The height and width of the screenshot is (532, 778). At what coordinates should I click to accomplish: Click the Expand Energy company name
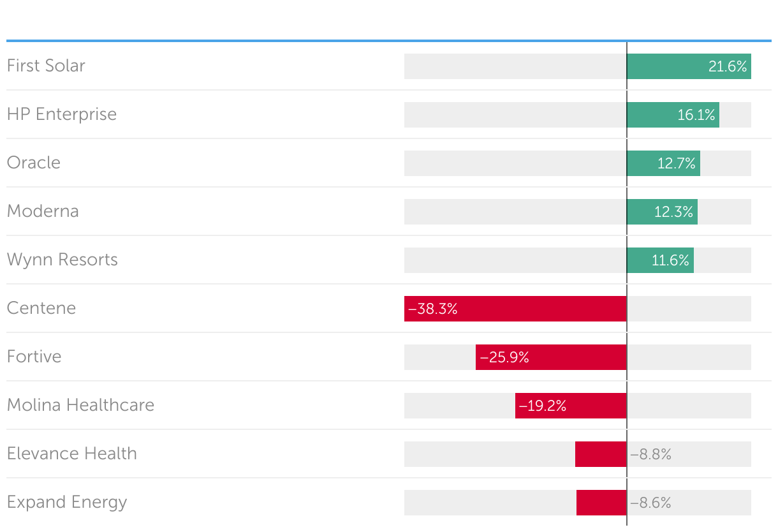[67, 502]
